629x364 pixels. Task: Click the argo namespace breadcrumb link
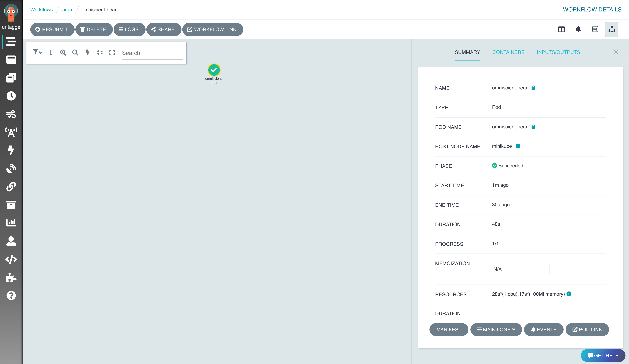67,10
